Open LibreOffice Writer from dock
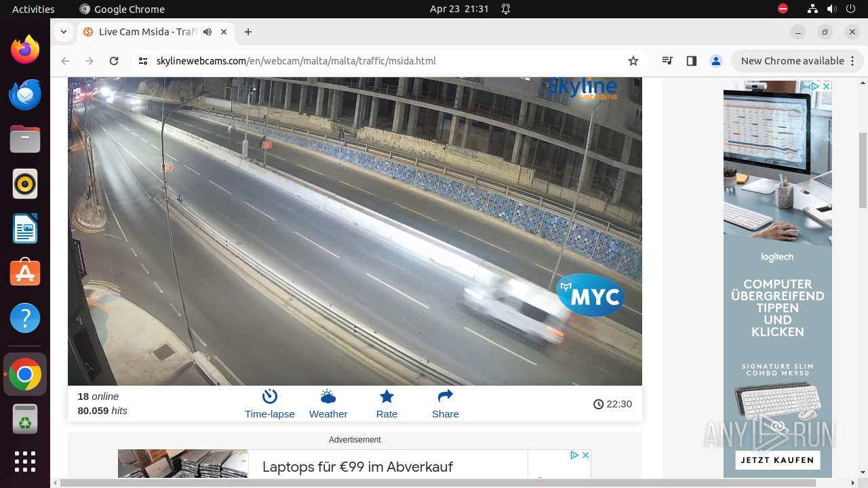 click(25, 229)
